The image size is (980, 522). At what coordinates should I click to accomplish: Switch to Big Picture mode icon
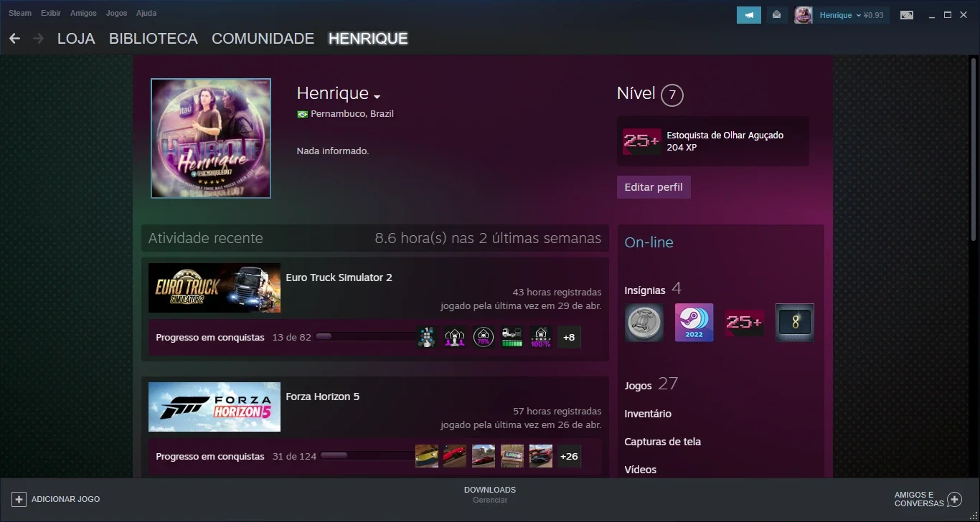point(907,15)
